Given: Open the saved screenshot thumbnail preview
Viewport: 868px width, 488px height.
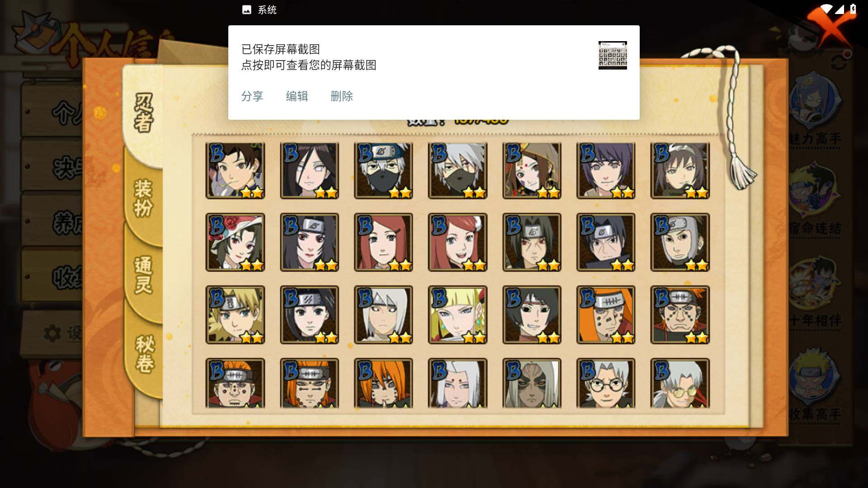Looking at the screenshot, I should pos(613,55).
